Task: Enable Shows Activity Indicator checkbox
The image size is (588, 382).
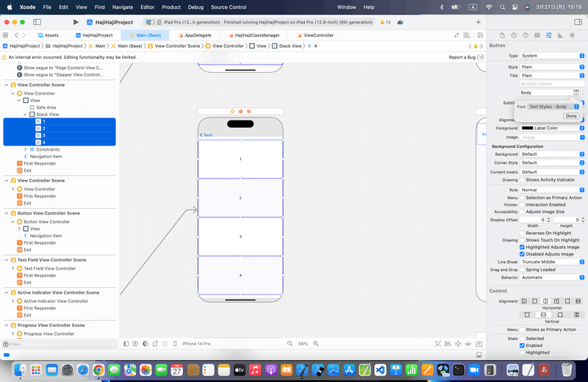Action: [522, 180]
